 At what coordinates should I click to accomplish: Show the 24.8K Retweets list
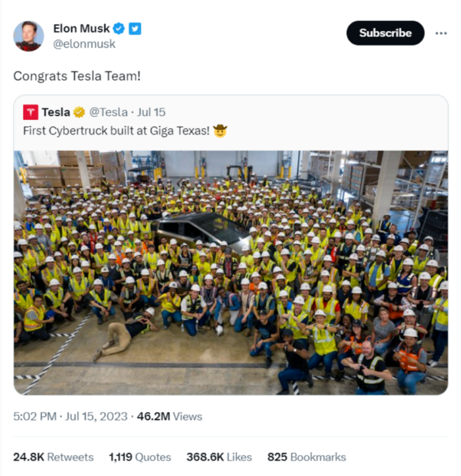pos(53,457)
